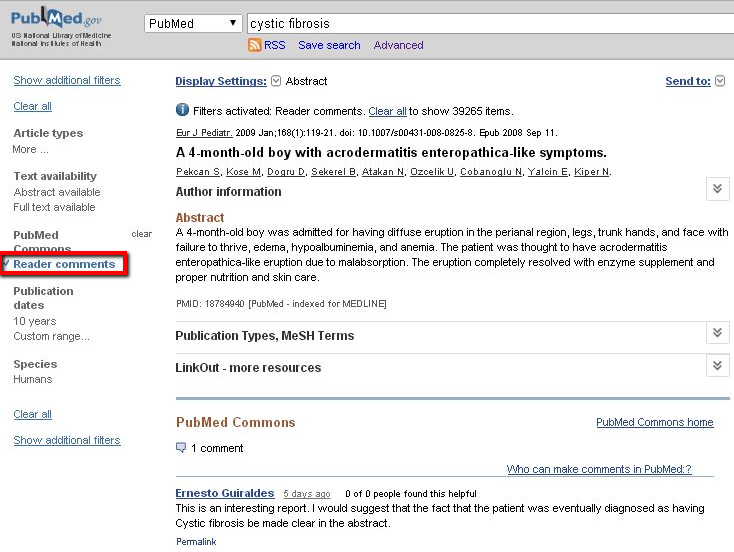Expand Publication Types, MeSH Terms section
The height and width of the screenshot is (552, 734).
click(717, 333)
